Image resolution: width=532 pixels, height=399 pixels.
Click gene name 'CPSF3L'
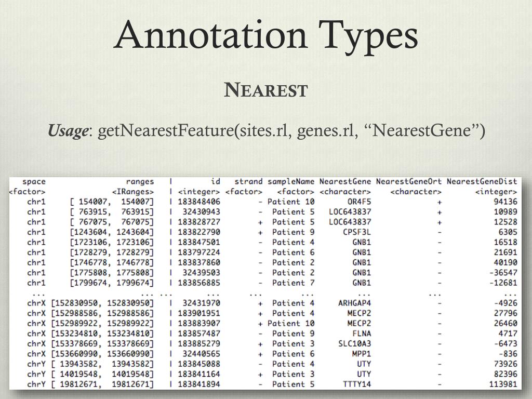[x=357, y=232]
